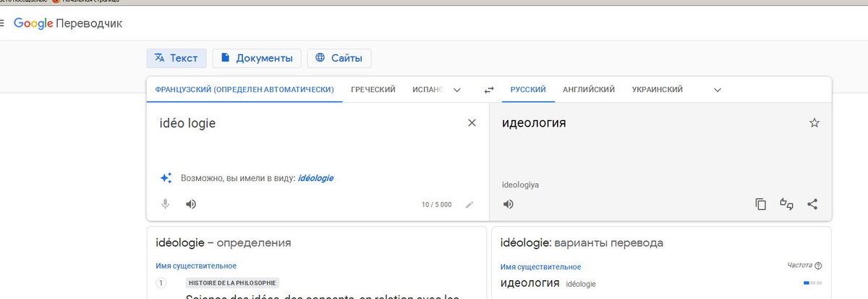The width and height of the screenshot is (868, 299).
Task: Click the Частота column label
Action: coord(799,266)
